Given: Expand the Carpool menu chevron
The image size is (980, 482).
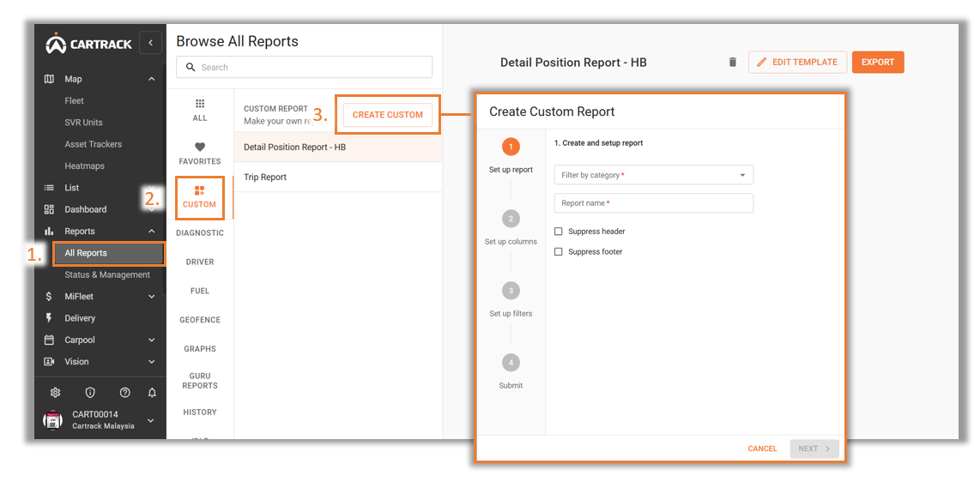Looking at the screenshot, I should (151, 340).
